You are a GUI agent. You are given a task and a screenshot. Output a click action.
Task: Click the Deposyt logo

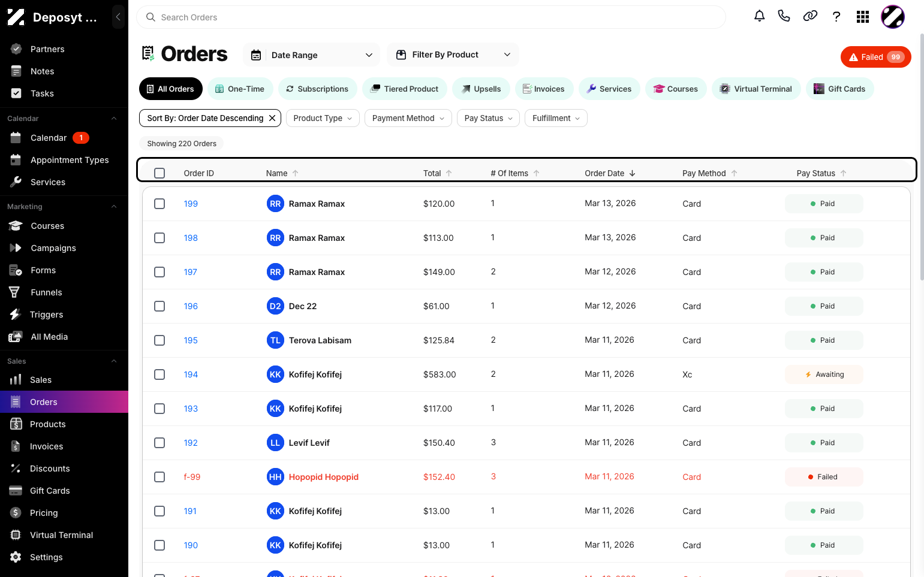click(16, 17)
